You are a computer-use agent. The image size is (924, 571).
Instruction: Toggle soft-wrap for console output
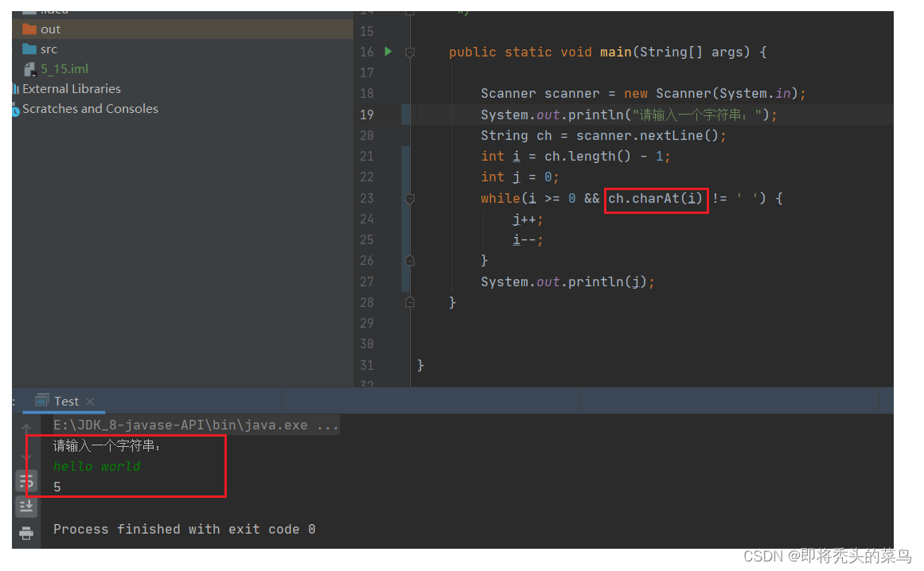pyautogui.click(x=26, y=480)
